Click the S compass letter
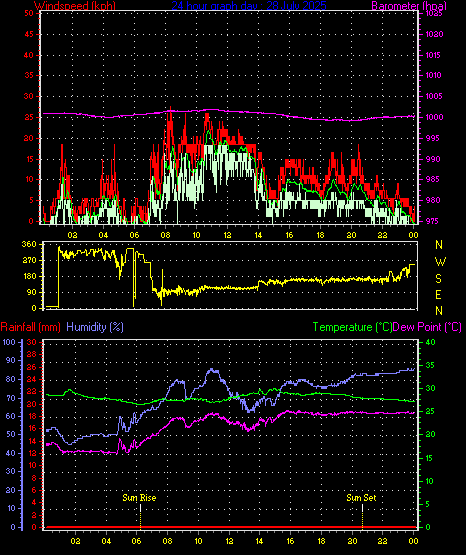The height and width of the screenshot is (555, 466). pos(438,279)
